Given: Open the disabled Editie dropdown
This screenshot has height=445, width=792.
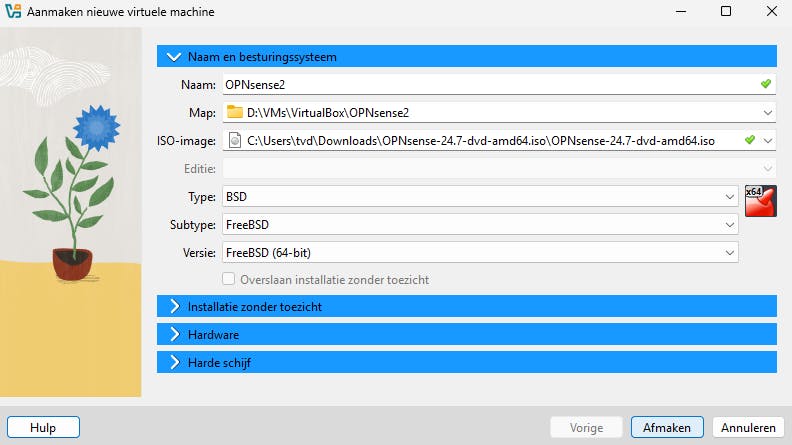Looking at the screenshot, I should point(499,168).
